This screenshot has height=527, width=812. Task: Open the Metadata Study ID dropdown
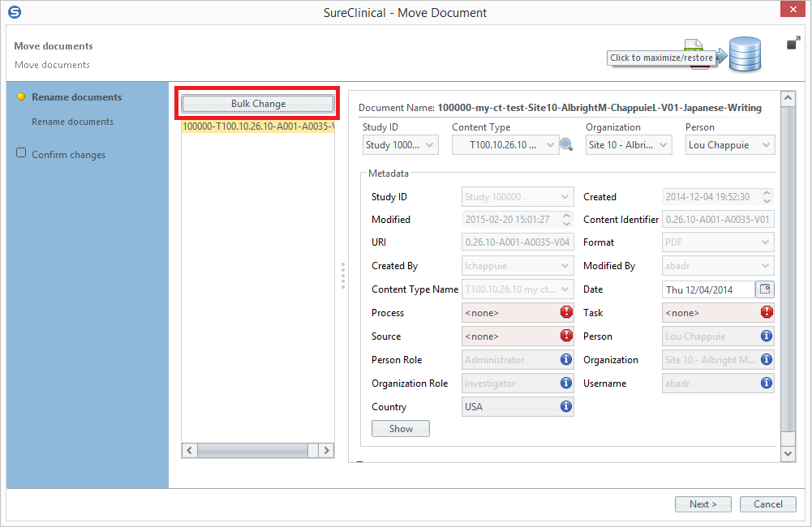click(518, 197)
